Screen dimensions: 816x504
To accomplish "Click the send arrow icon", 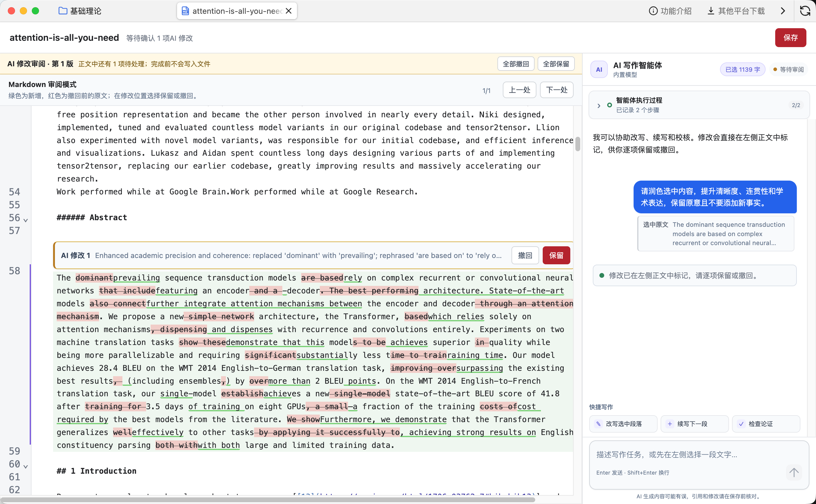I will pos(794,472).
